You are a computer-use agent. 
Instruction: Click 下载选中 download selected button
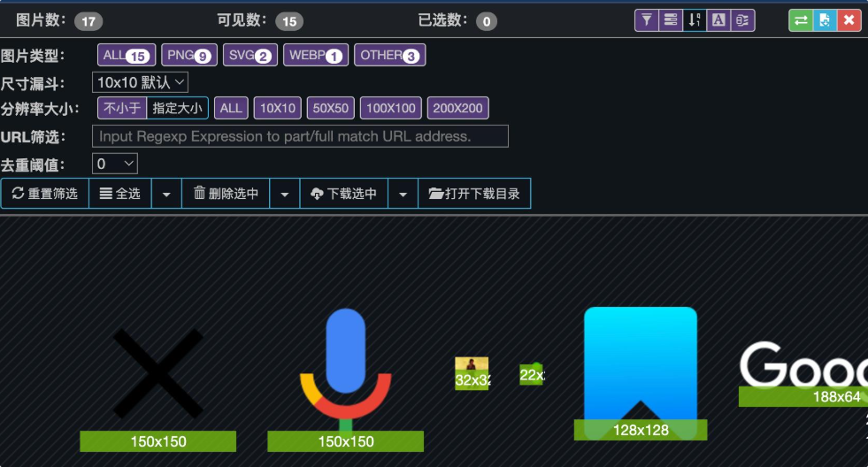coord(344,193)
